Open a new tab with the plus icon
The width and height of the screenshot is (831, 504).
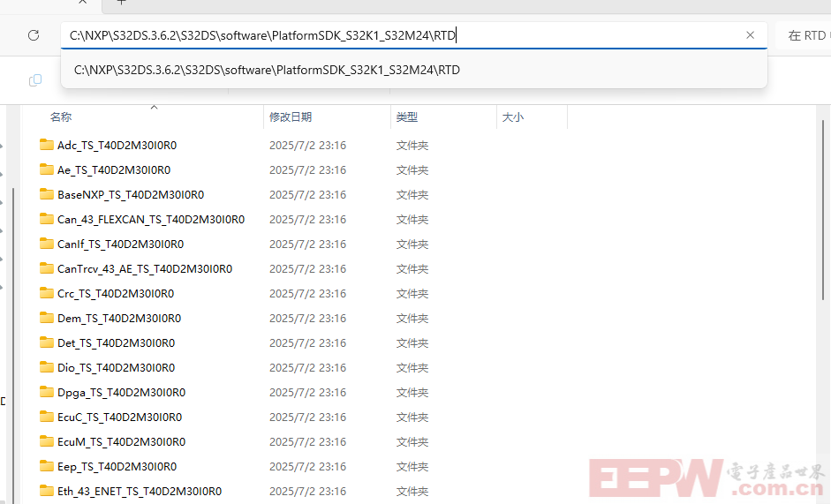click(121, 2)
